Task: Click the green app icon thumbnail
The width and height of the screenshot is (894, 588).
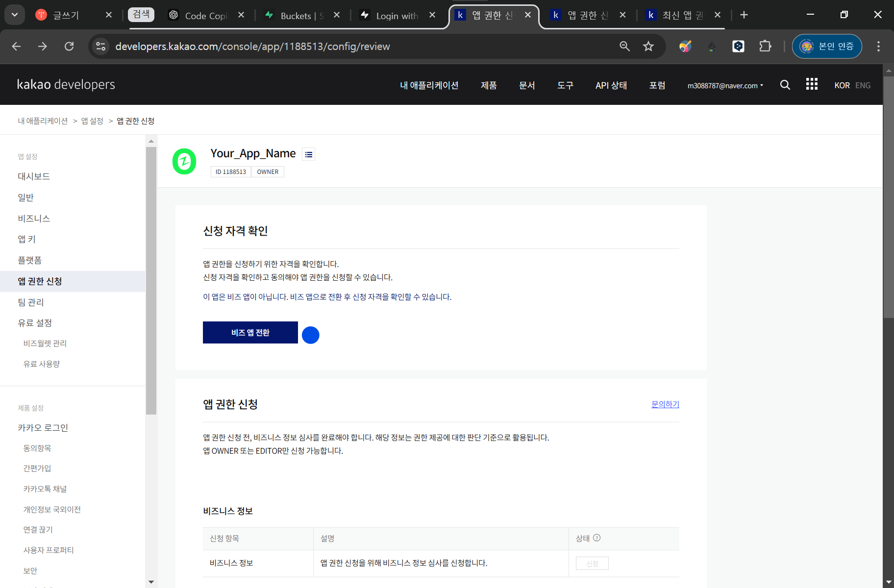Action: (184, 161)
